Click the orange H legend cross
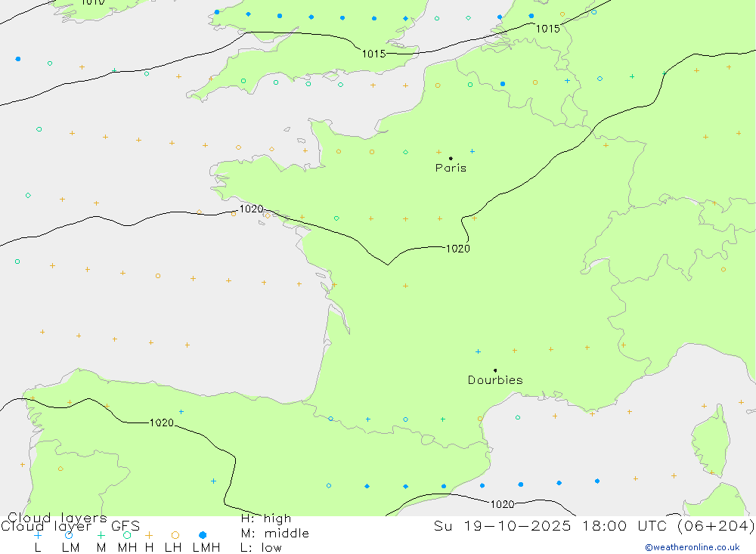The image size is (756, 554). click(x=149, y=535)
